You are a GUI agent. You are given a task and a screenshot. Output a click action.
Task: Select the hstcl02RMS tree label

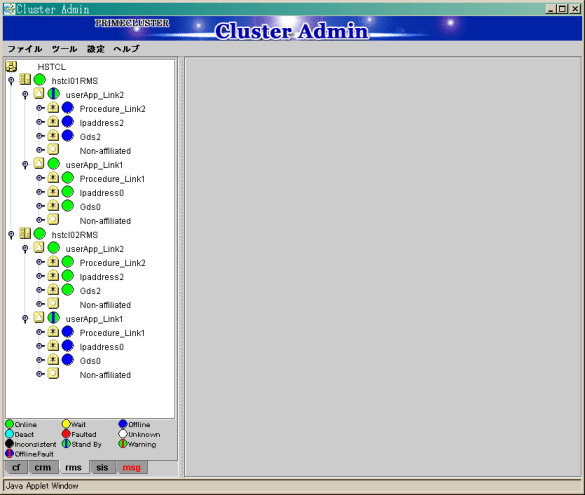[75, 235]
